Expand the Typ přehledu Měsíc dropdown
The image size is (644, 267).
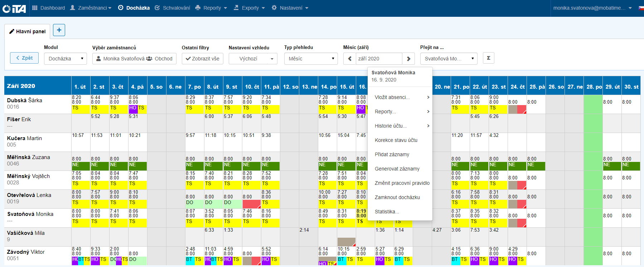[x=311, y=59]
